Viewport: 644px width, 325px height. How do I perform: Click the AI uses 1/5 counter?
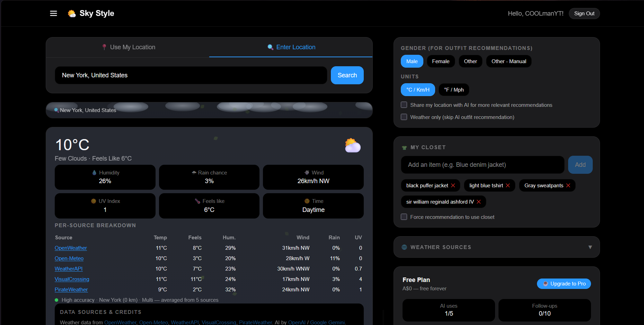click(x=449, y=310)
